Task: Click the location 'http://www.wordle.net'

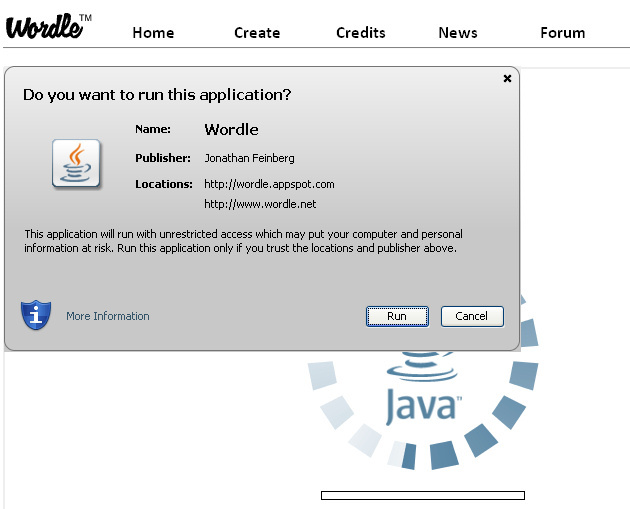Action: coord(260,204)
